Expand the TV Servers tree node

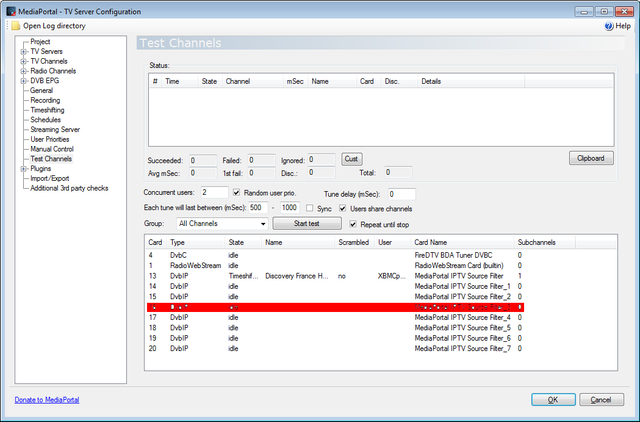coord(23,50)
